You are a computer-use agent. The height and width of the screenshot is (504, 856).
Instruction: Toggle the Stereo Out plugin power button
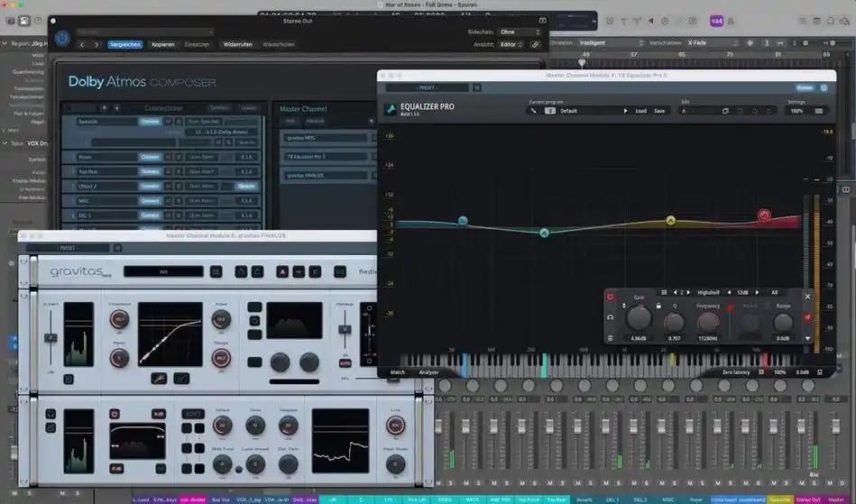[x=62, y=38]
